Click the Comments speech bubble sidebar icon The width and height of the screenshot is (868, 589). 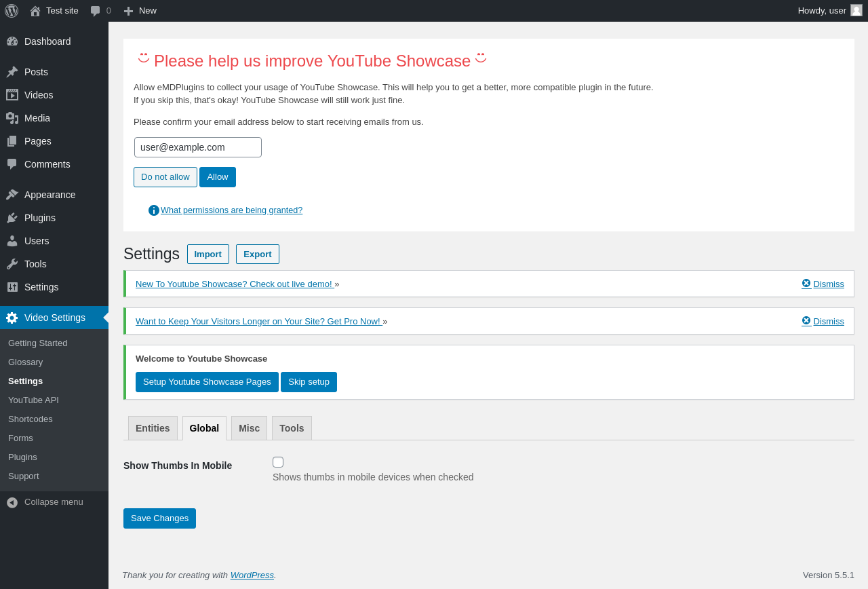pos(12,164)
